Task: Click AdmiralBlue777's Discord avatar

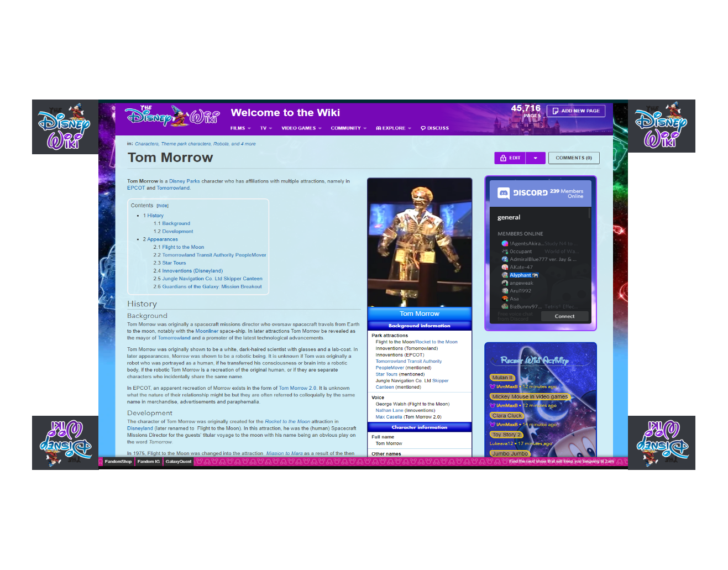Action: 505,259
